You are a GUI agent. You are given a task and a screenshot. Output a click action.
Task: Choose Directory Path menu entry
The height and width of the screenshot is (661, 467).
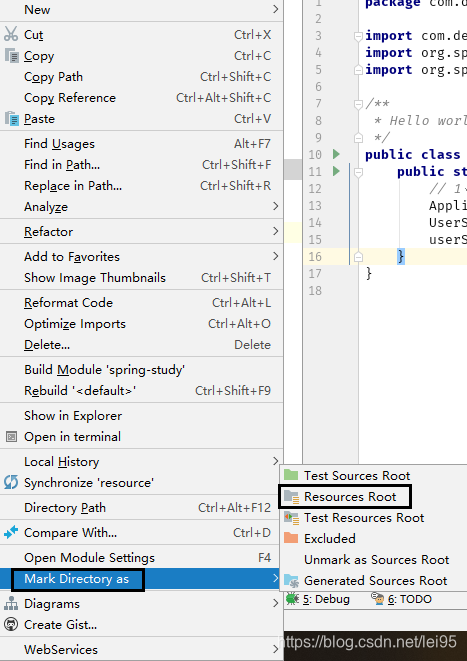(x=142, y=508)
